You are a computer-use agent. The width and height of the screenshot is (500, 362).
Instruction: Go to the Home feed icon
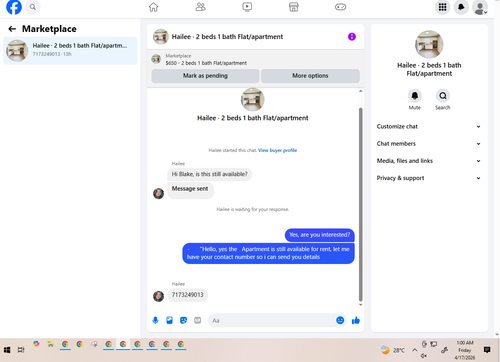pos(153,7)
